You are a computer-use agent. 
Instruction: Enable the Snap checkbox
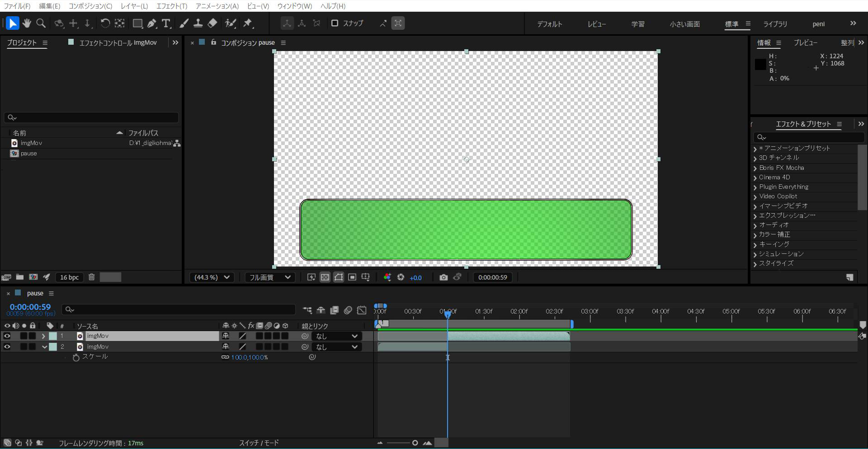335,23
